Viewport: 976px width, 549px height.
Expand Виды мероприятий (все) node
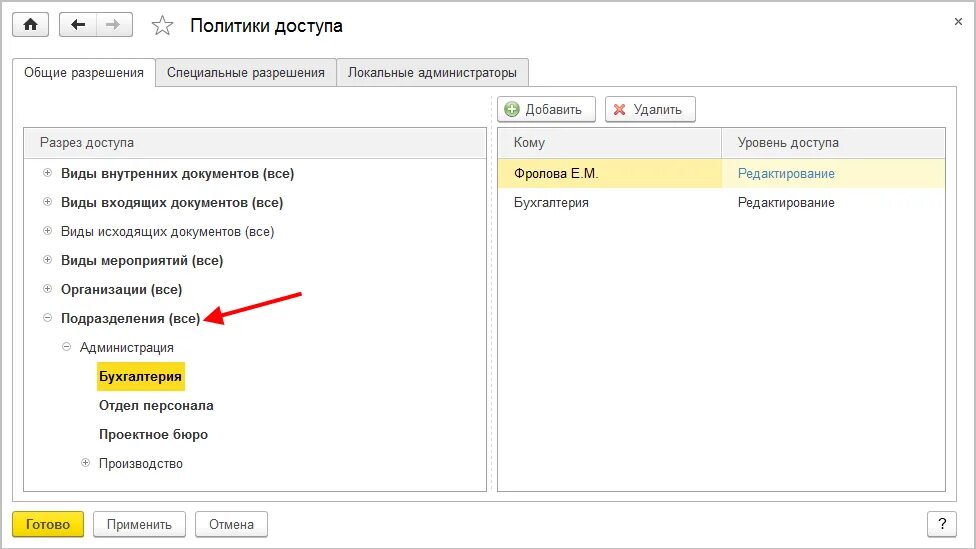tap(47, 260)
